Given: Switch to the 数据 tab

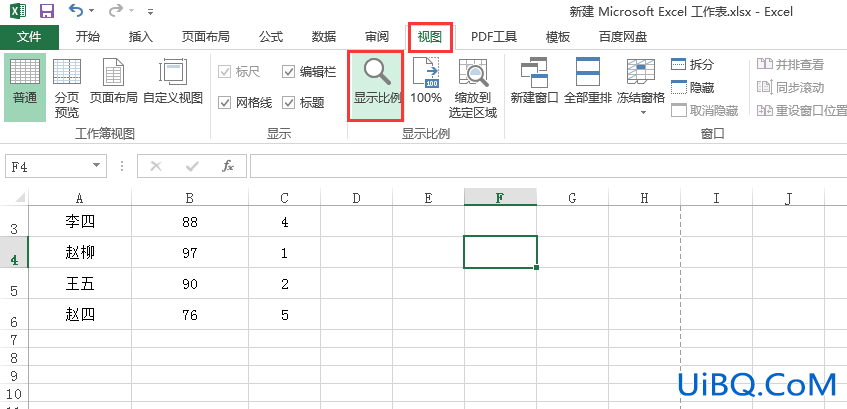Looking at the screenshot, I should [324, 37].
